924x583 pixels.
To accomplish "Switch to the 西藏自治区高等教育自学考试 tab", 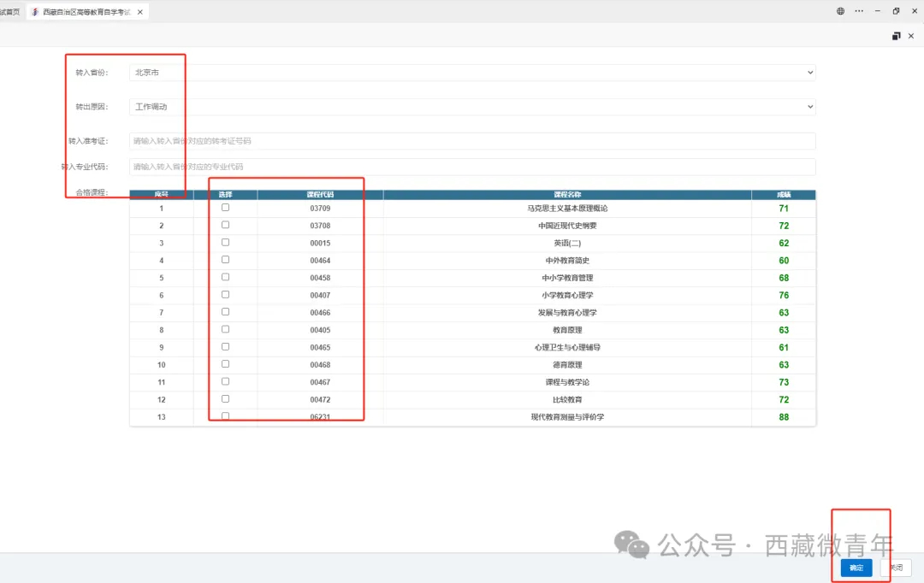I will [x=86, y=12].
